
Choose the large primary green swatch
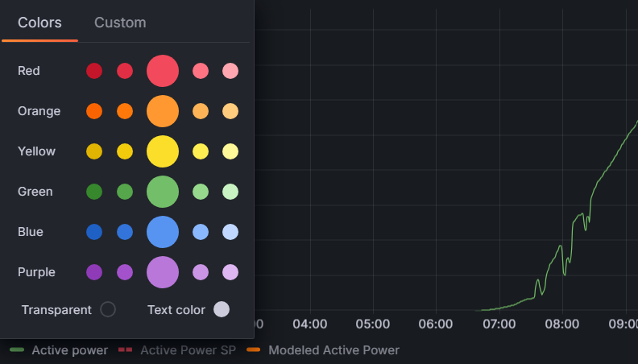tap(163, 192)
